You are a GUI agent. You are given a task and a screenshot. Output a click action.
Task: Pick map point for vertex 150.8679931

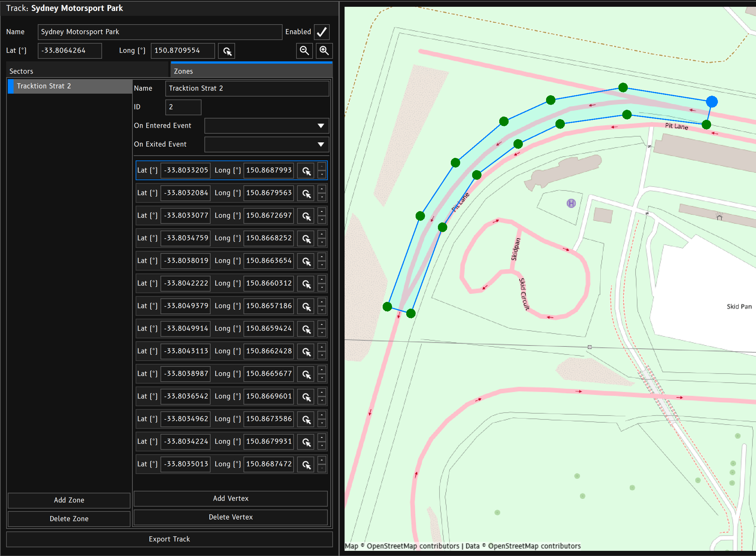306,442
